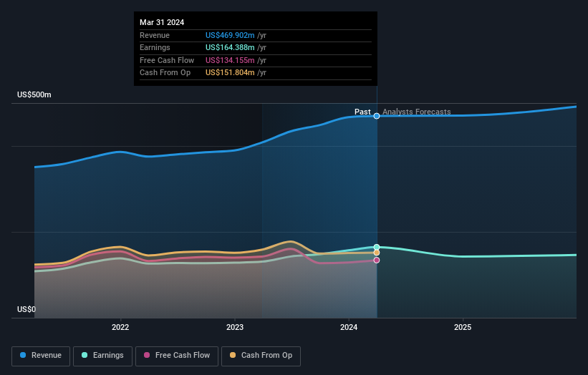Click the US$151.804m cash from op value
Image resolution: width=588 pixels, height=375 pixels.
tap(230, 73)
